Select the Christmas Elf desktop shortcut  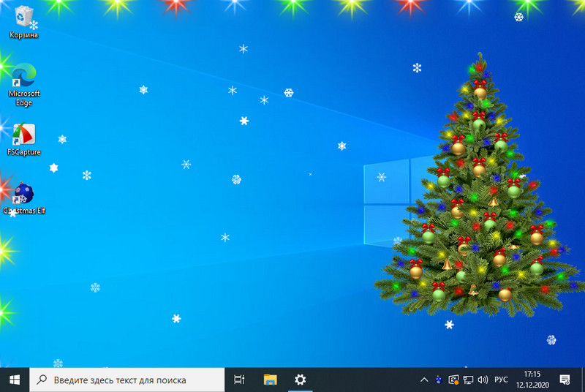23,198
